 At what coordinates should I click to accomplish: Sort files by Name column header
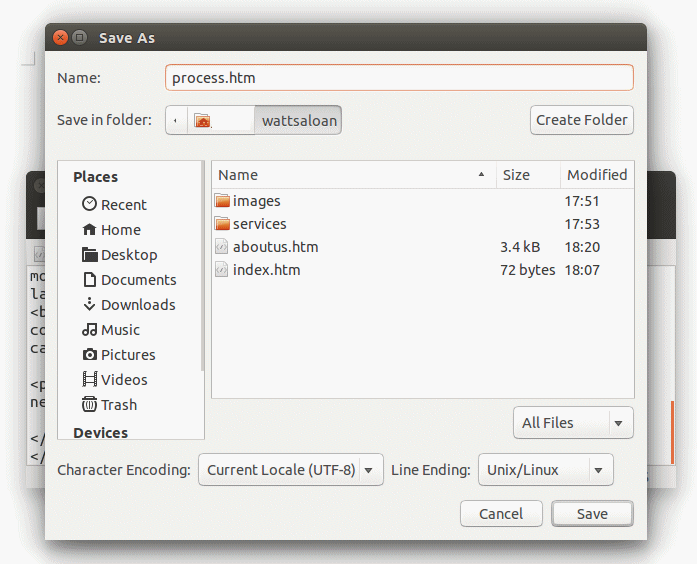354,175
